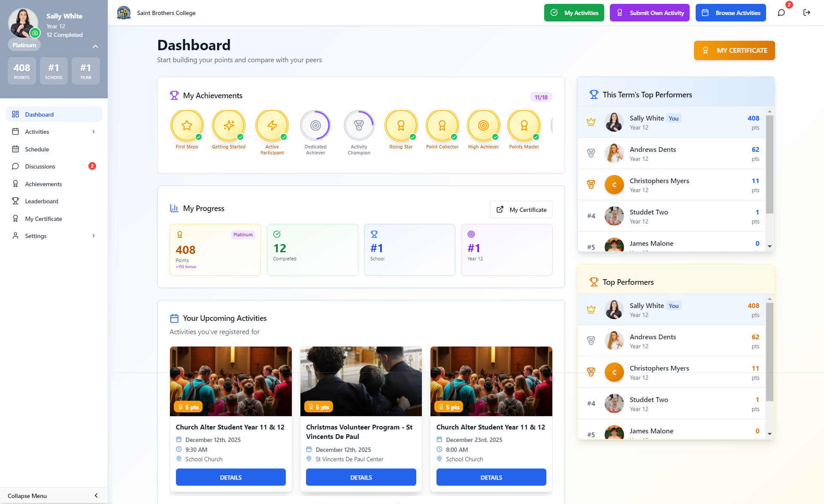Click the My Activities green button
The height and width of the screenshot is (504, 824).
point(574,13)
